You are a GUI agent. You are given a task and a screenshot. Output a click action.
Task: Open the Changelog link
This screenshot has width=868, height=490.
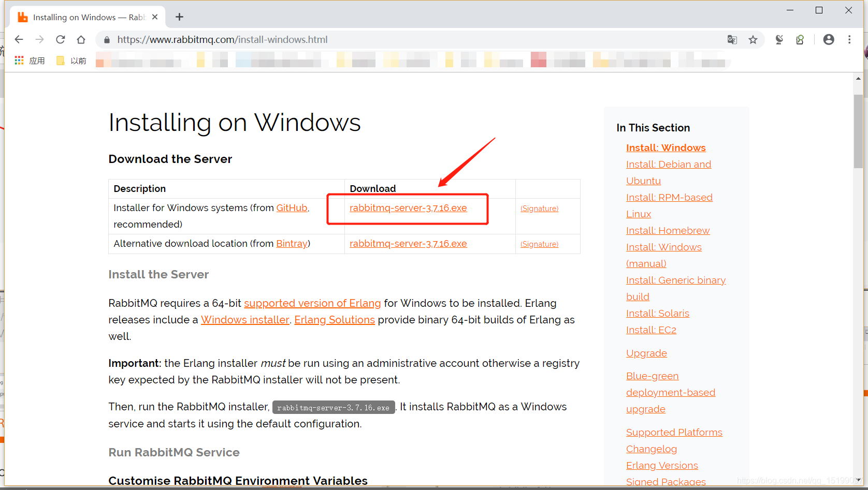(x=651, y=449)
